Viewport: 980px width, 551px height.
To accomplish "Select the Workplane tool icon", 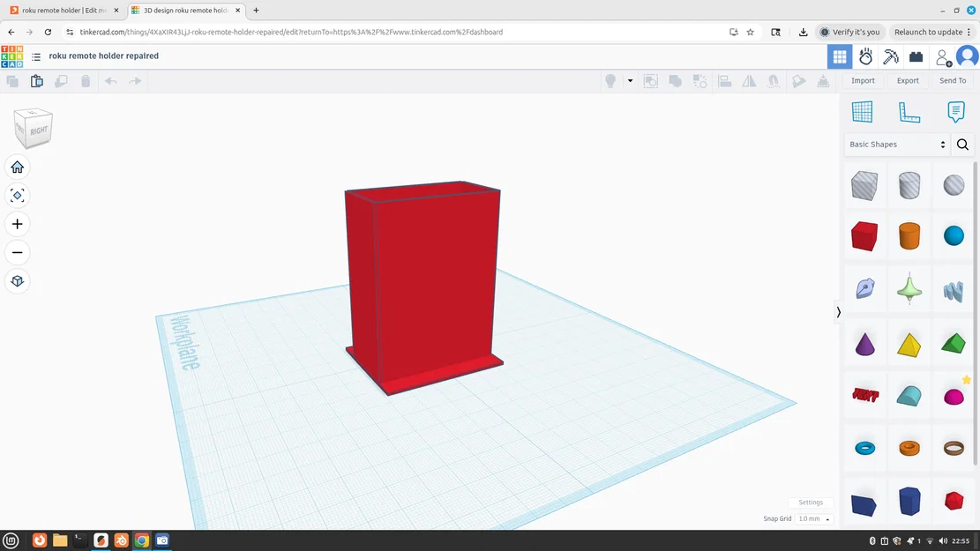I will pos(862,112).
